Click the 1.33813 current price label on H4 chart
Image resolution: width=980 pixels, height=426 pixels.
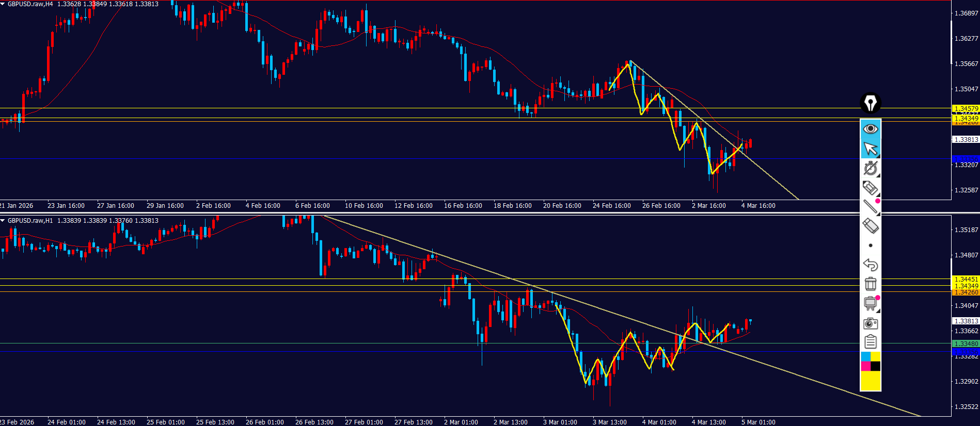coord(966,140)
